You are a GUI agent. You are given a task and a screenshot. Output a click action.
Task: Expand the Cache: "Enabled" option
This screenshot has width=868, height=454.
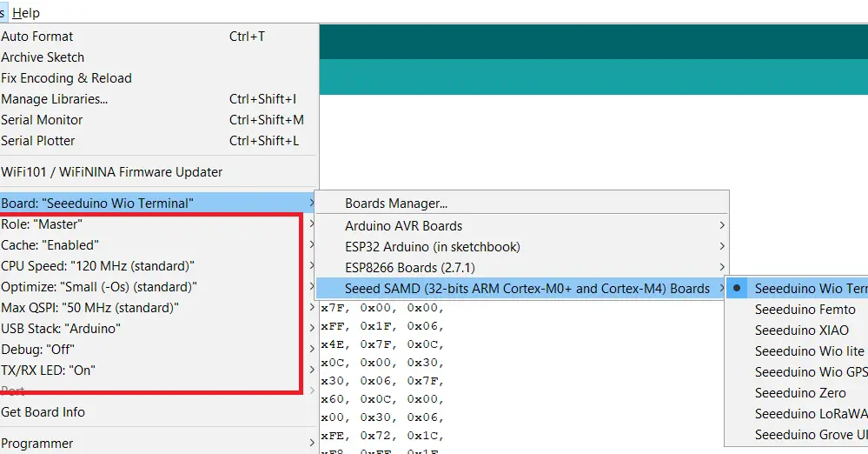click(159, 245)
